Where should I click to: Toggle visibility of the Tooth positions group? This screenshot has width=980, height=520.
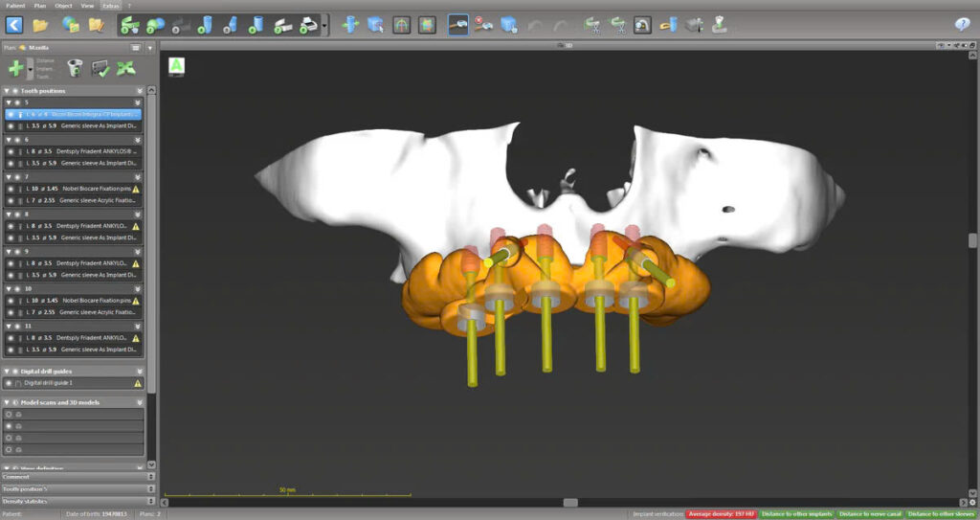tap(16, 91)
